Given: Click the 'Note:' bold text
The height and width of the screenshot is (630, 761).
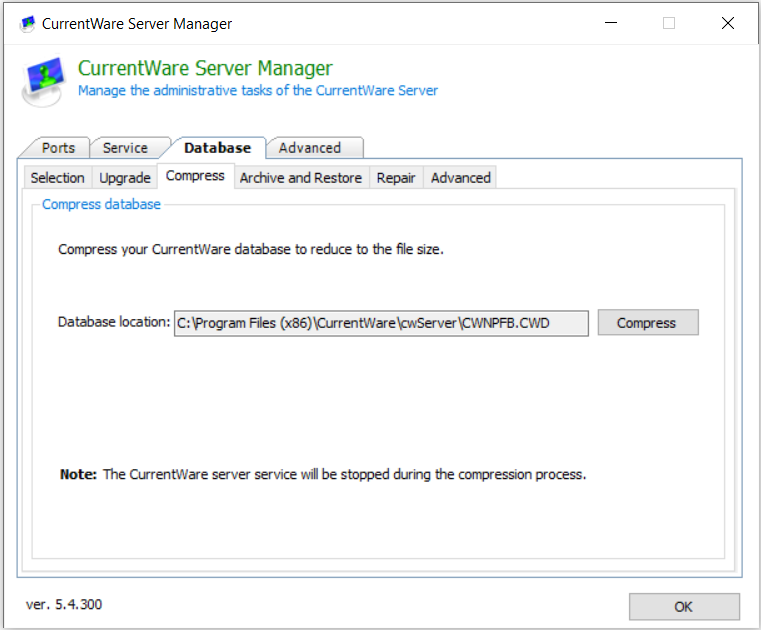Looking at the screenshot, I should pyautogui.click(x=79, y=474).
